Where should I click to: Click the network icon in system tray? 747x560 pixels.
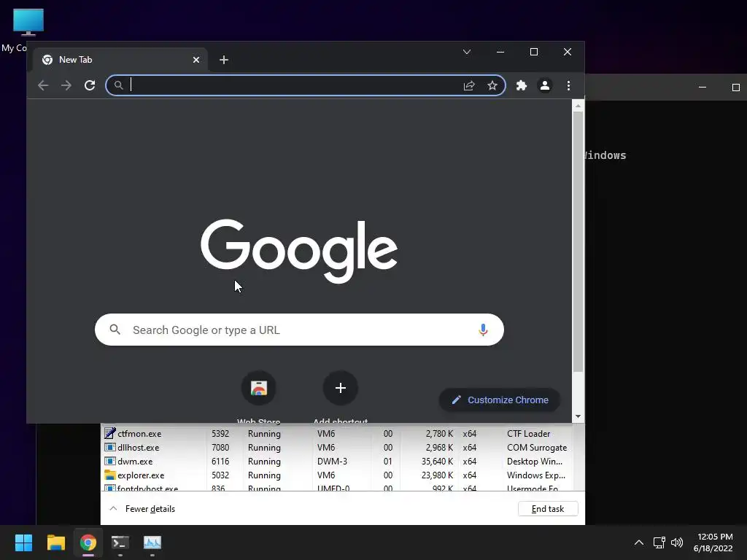pos(659,542)
